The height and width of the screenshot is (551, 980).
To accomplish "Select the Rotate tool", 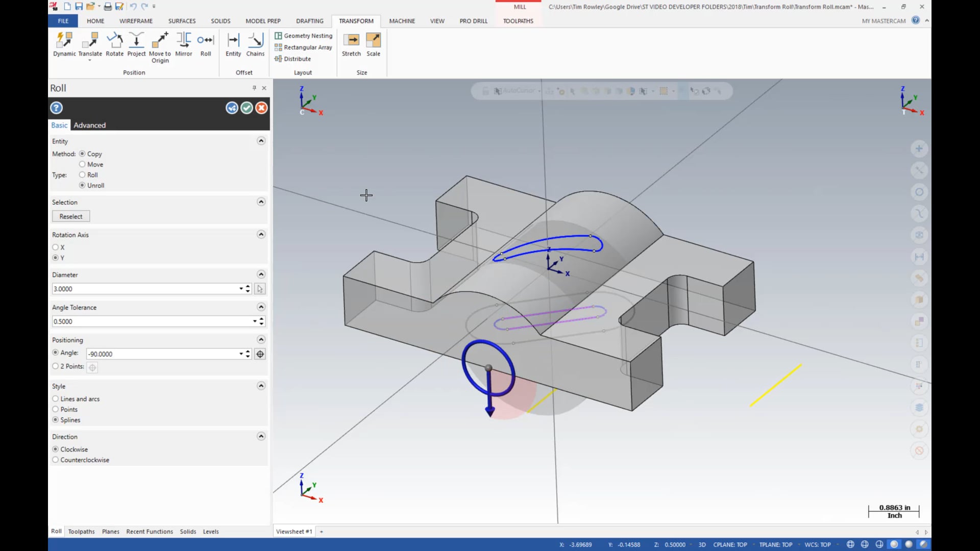I will coord(114,44).
